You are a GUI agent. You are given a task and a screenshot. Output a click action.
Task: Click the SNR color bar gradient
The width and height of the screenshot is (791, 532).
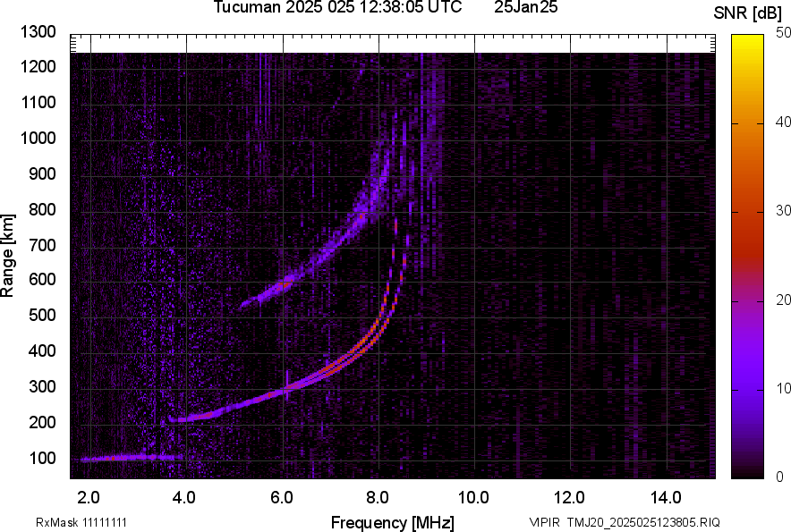point(747,257)
